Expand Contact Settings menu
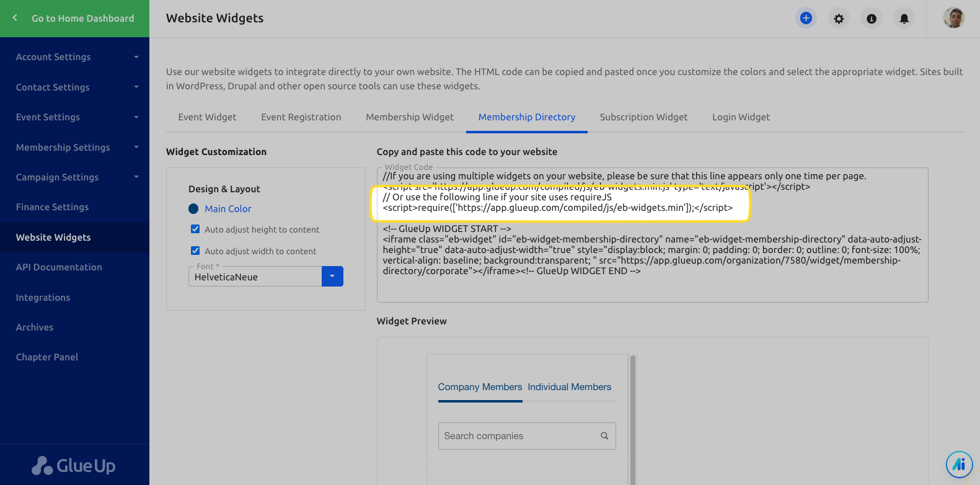This screenshot has width=980, height=485. [x=74, y=87]
